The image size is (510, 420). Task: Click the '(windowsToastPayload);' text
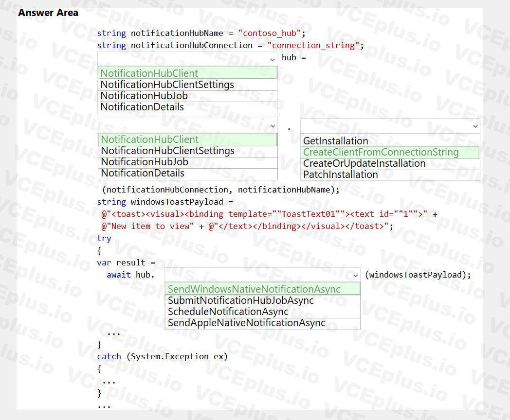click(418, 275)
